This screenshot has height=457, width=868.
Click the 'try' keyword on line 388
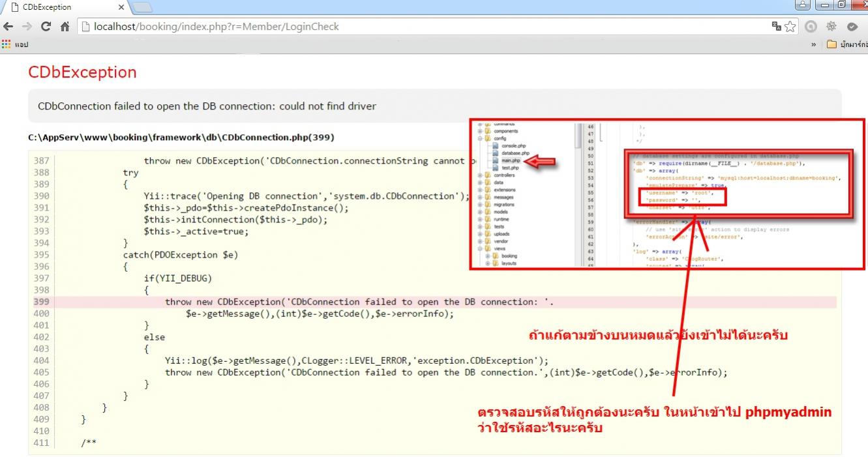coord(131,173)
